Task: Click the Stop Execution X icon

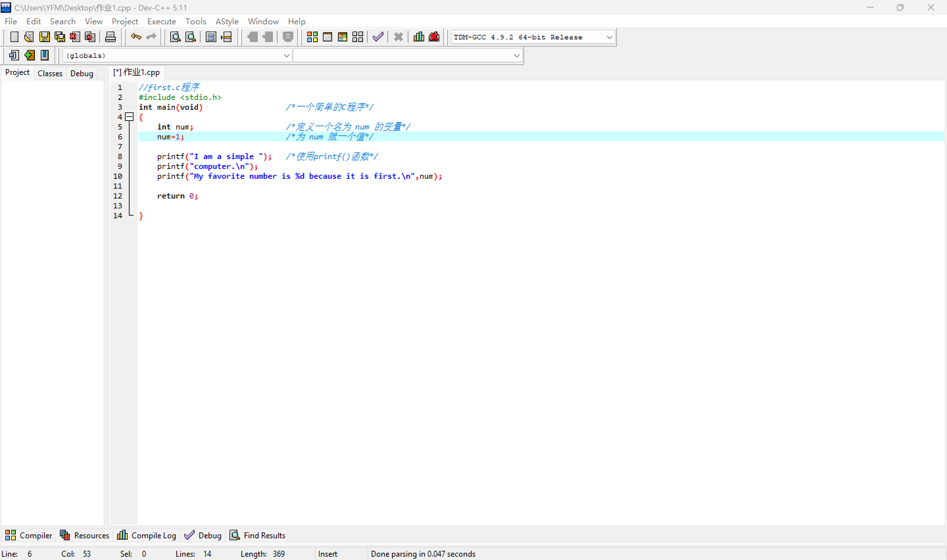Action: [398, 37]
